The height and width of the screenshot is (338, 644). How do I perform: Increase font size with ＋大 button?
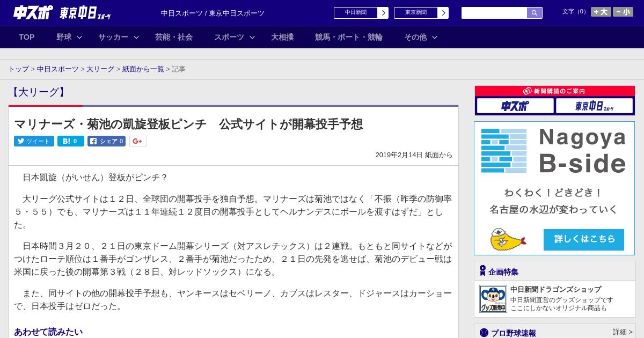(601, 12)
